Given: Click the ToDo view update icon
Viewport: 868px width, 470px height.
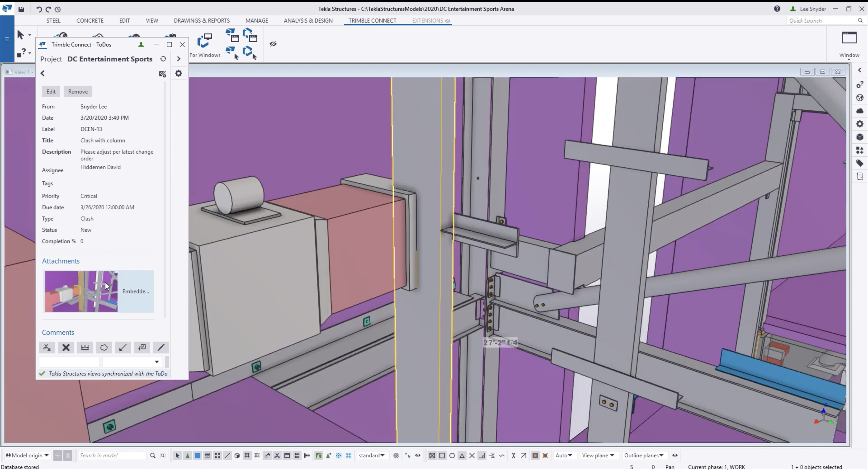Looking at the screenshot, I should tap(162, 74).
